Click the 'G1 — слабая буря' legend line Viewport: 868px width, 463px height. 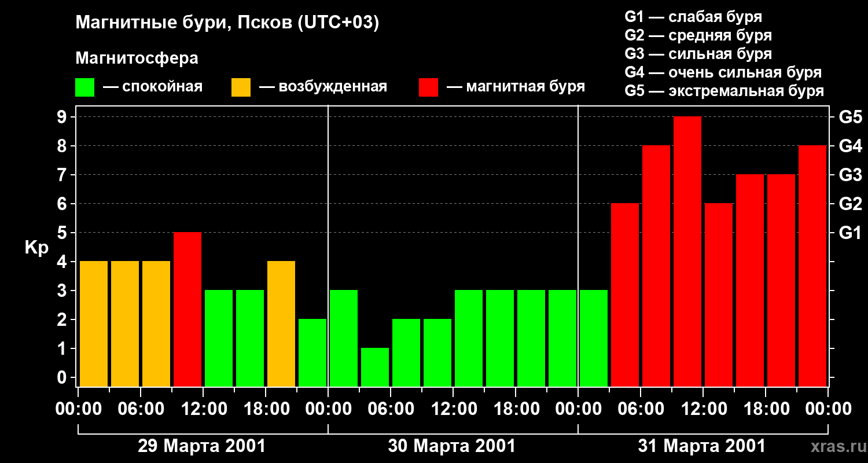tap(693, 17)
